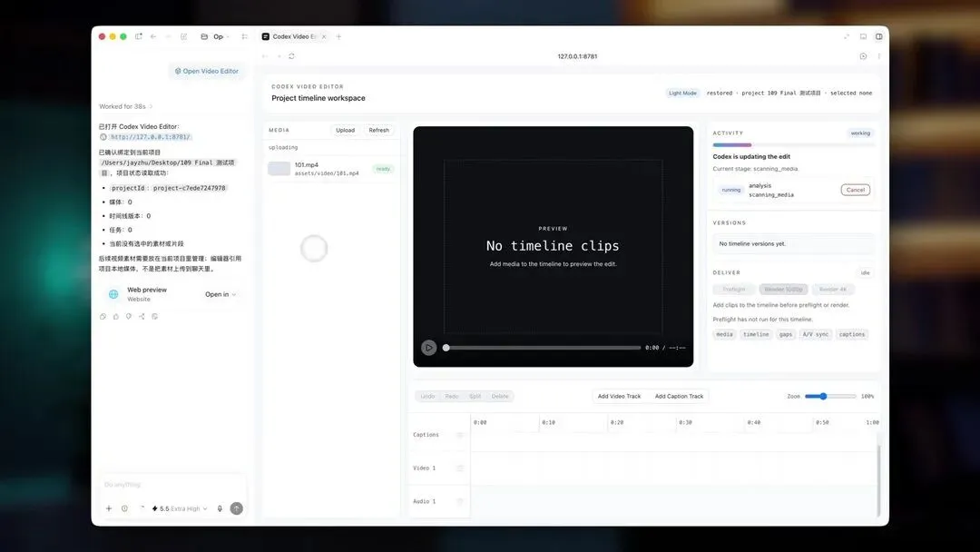This screenshot has width=980, height=552.
Task: Click the 0:30 mark on timeline ruler
Action: pyautogui.click(x=685, y=422)
